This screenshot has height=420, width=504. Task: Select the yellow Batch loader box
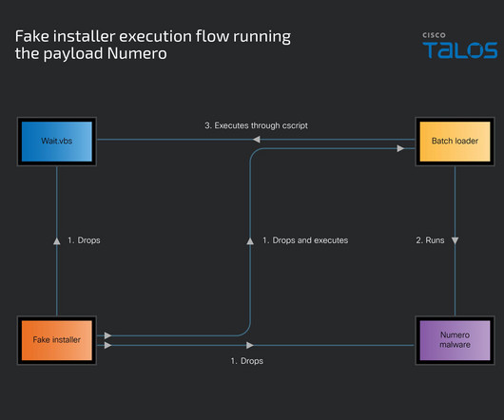pos(455,142)
